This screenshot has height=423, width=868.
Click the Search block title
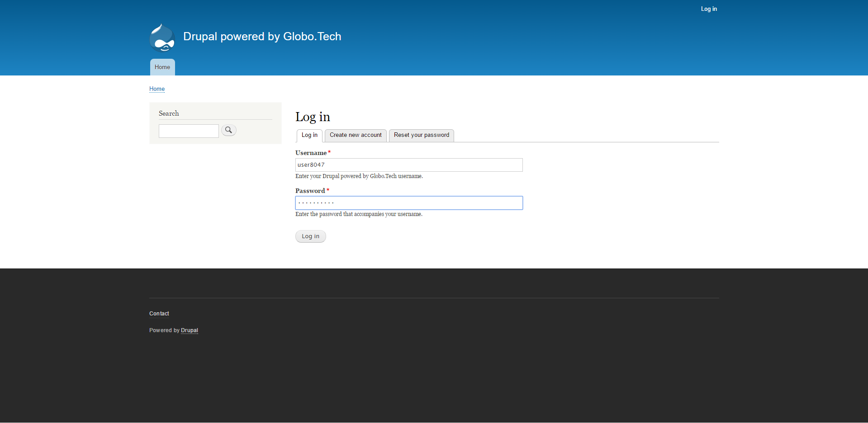click(x=169, y=113)
